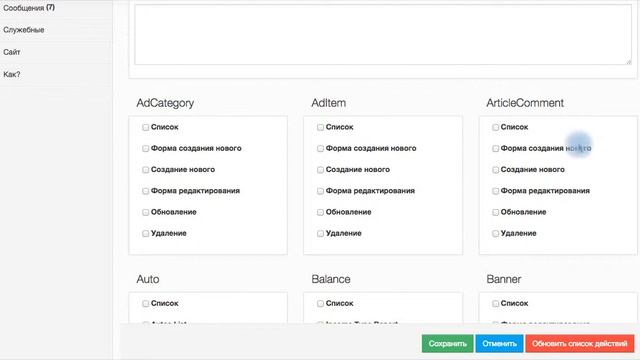Screen dimensions: 640x360
Task: Click the blue Отменить button
Action: point(499,344)
